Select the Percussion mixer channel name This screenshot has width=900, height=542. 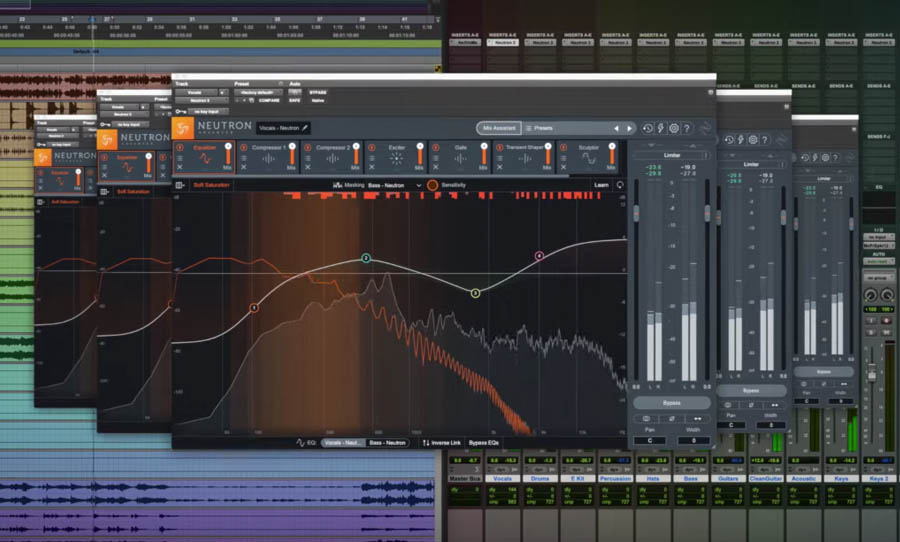[615, 478]
